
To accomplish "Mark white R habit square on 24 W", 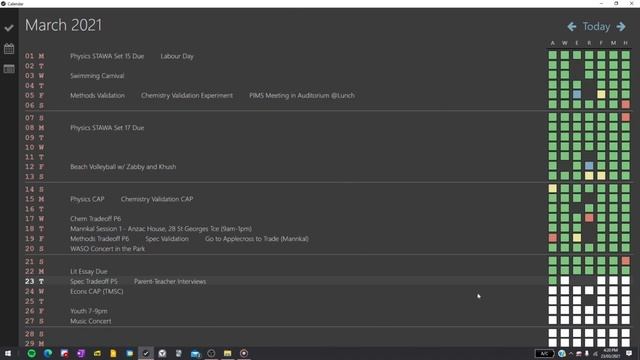I will tap(589, 290).
